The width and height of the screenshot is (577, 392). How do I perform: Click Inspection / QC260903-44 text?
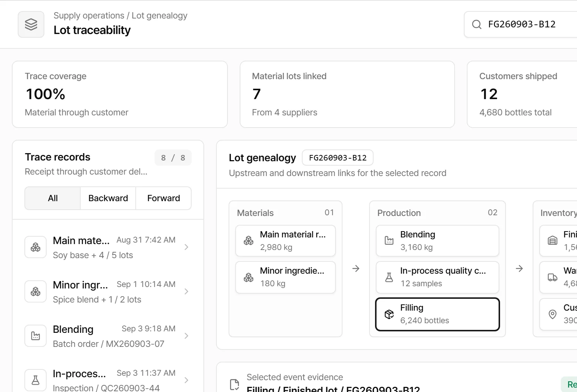106,388
